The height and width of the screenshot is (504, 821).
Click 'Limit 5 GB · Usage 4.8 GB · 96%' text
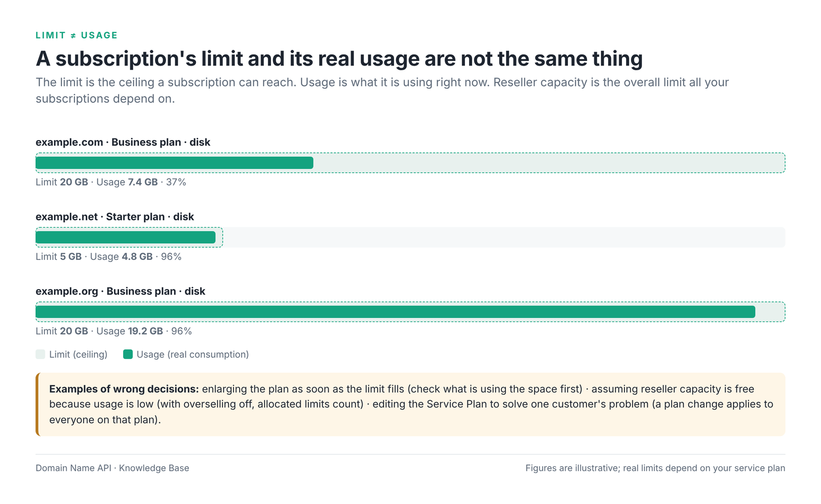tap(108, 256)
